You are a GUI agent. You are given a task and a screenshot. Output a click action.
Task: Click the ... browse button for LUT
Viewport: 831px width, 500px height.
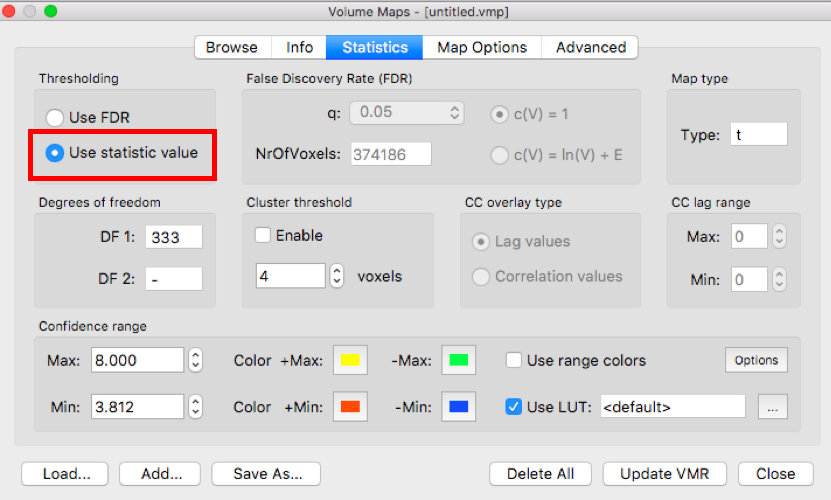coord(773,407)
